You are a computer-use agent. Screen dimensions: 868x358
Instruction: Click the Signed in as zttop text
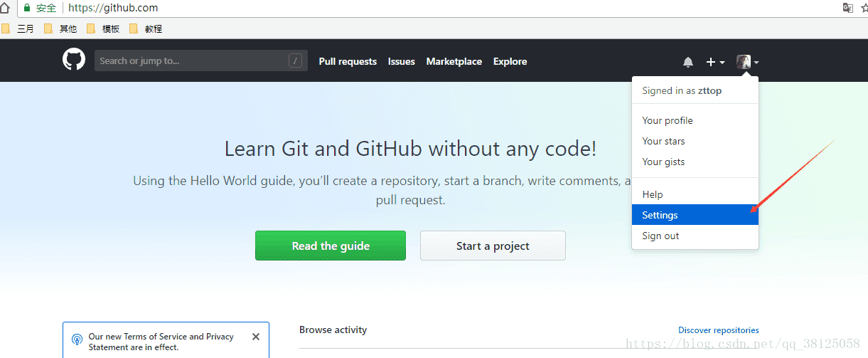(x=682, y=90)
